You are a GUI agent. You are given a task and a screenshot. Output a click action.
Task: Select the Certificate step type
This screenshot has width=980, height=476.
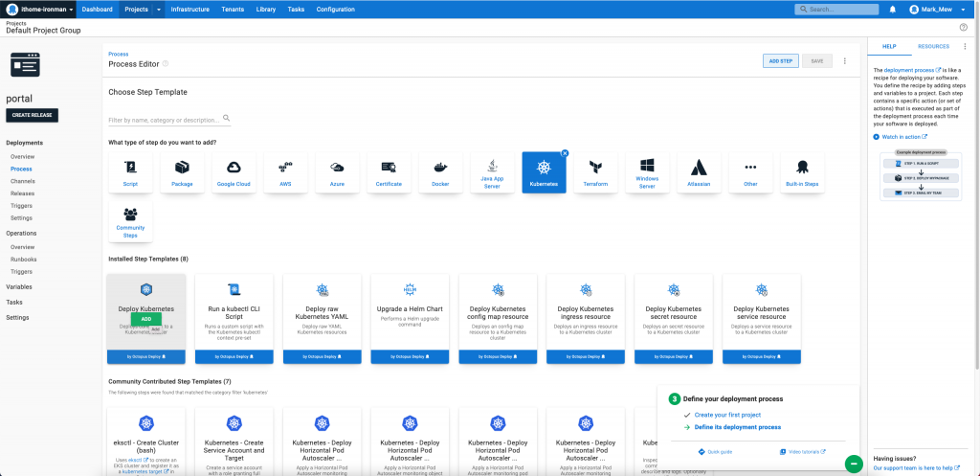pos(389,172)
